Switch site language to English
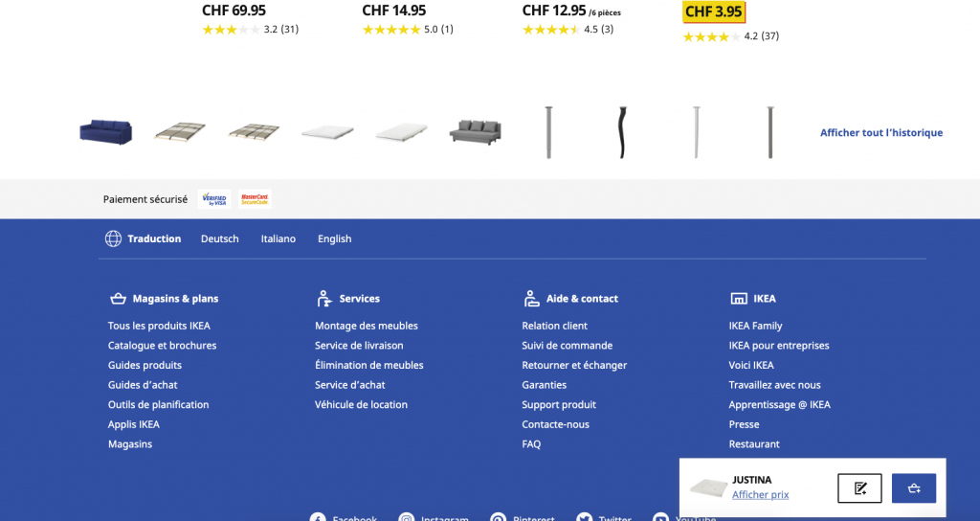 click(x=334, y=238)
